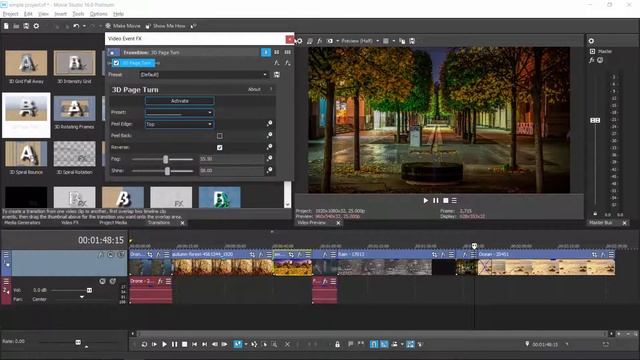Viewport: 640px width, 360px height.
Task: Mute video track 1
Action: coord(111,255)
